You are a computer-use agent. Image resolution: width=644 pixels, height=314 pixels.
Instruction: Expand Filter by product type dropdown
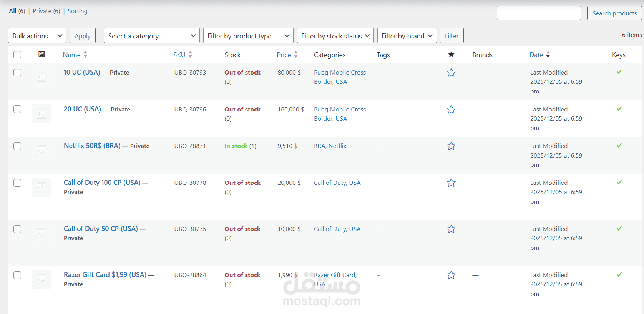click(x=248, y=36)
